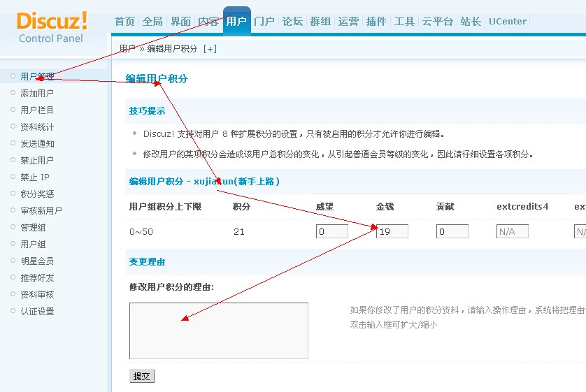
Task: Open the 运营 top menu
Action: coord(348,21)
